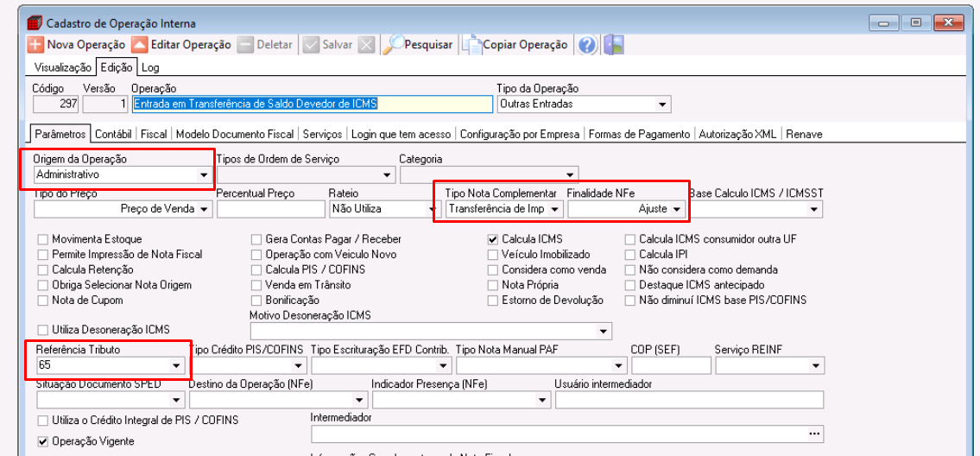Open the Autorização XML tab

tap(737, 134)
